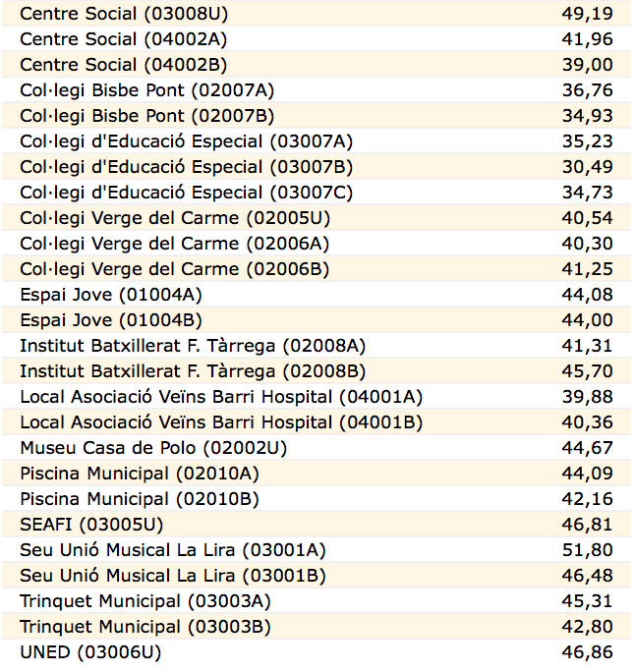Select Col·legi d'Educació Especial (03007A) row

pos(186,141)
